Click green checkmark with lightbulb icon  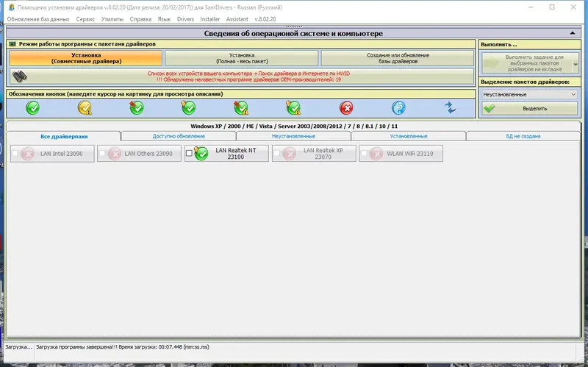[x=189, y=107]
